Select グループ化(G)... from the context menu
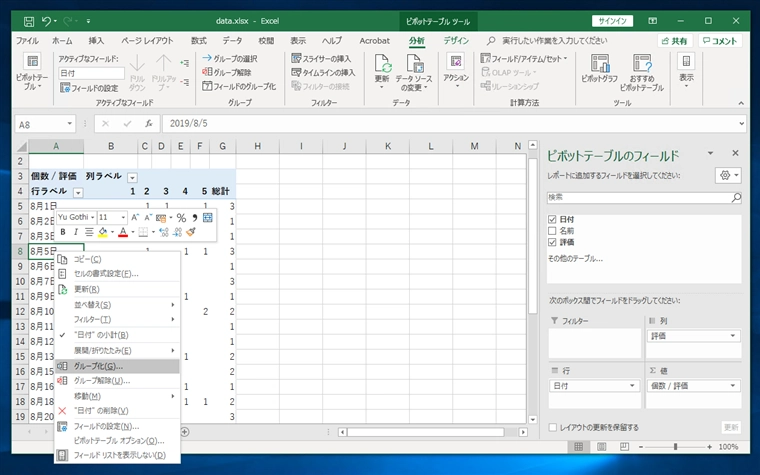Image resolution: width=760 pixels, height=475 pixels. point(98,366)
